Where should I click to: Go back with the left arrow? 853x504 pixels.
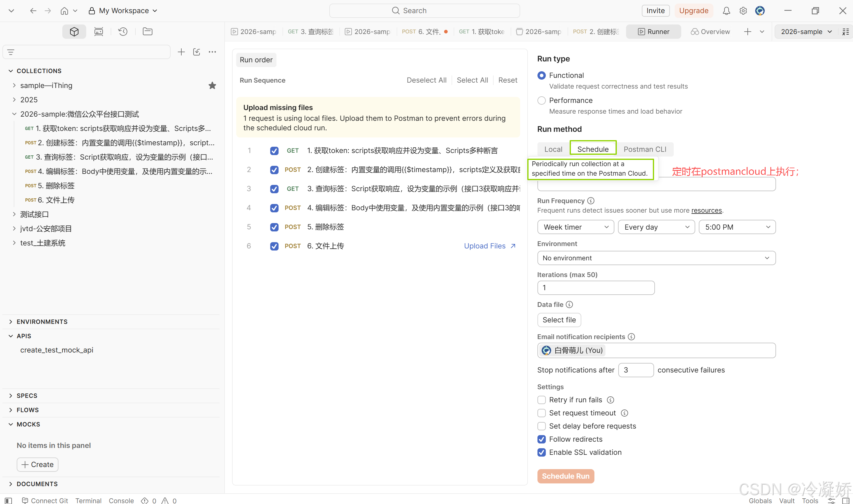tap(33, 11)
